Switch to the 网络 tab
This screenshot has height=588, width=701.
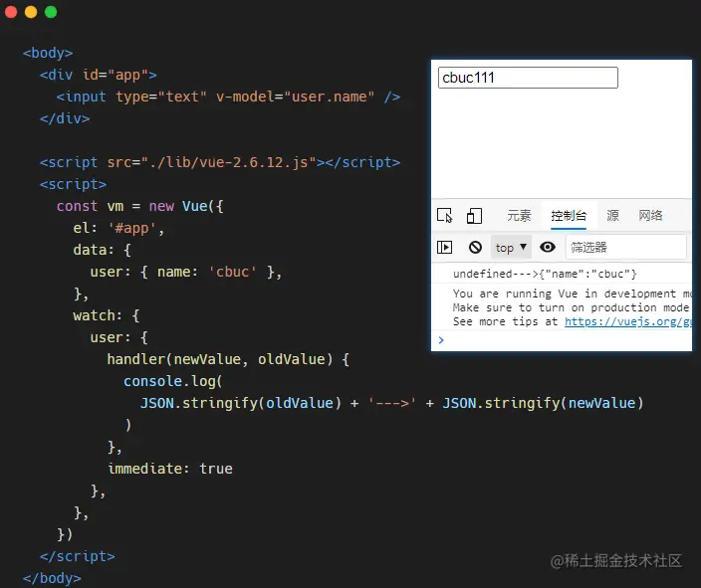tap(650, 216)
